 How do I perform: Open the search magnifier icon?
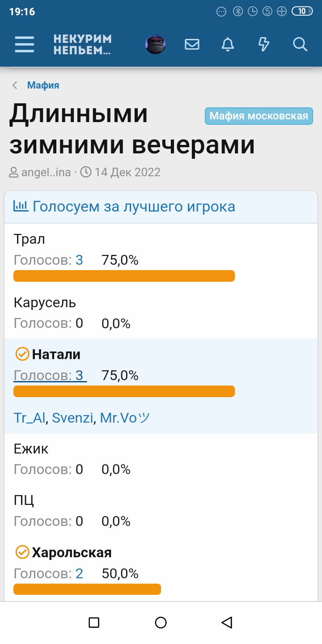click(300, 44)
